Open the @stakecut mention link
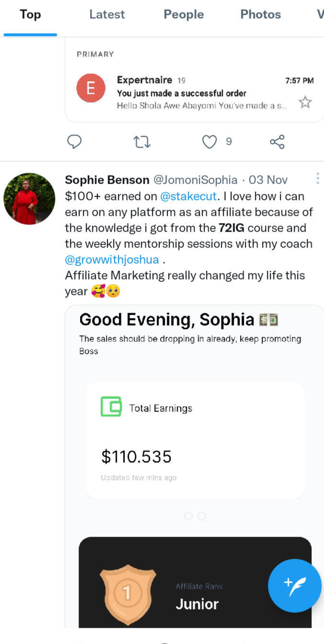This screenshot has height=644, width=324. [188, 196]
